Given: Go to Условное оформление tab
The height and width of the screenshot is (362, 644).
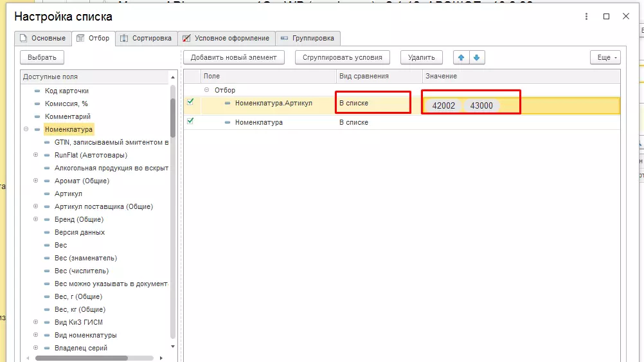Looking at the screenshot, I should [226, 38].
